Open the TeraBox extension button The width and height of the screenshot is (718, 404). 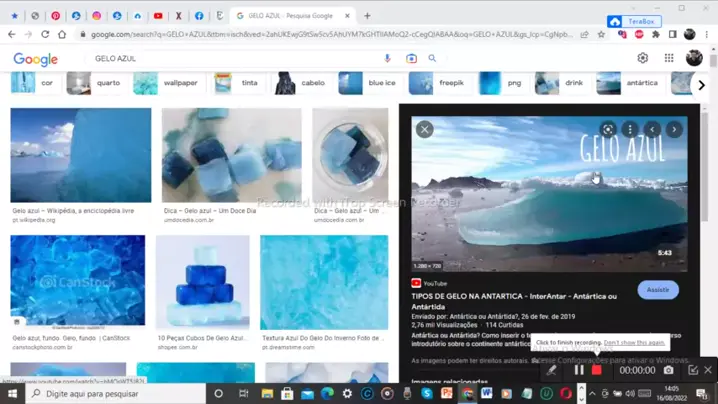click(634, 21)
